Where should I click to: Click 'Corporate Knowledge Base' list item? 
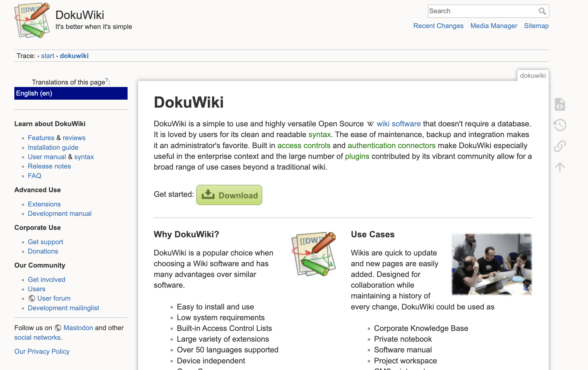pyautogui.click(x=421, y=328)
